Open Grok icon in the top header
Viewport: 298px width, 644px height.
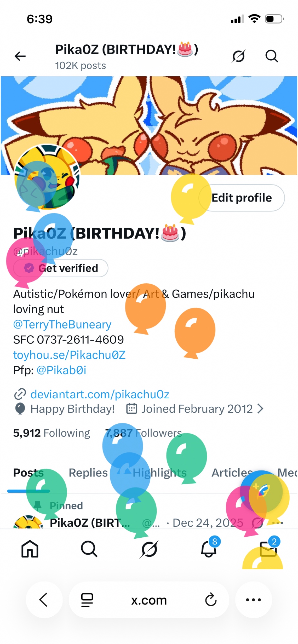[x=239, y=56]
